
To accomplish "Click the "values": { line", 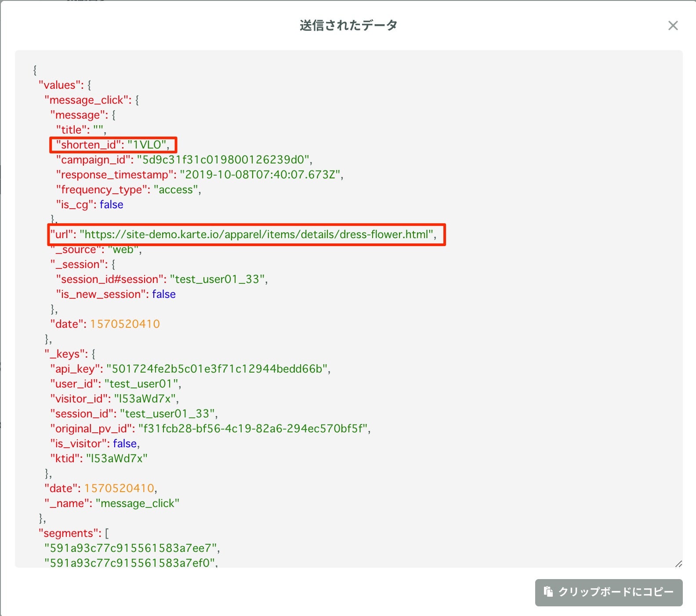I will (65, 85).
